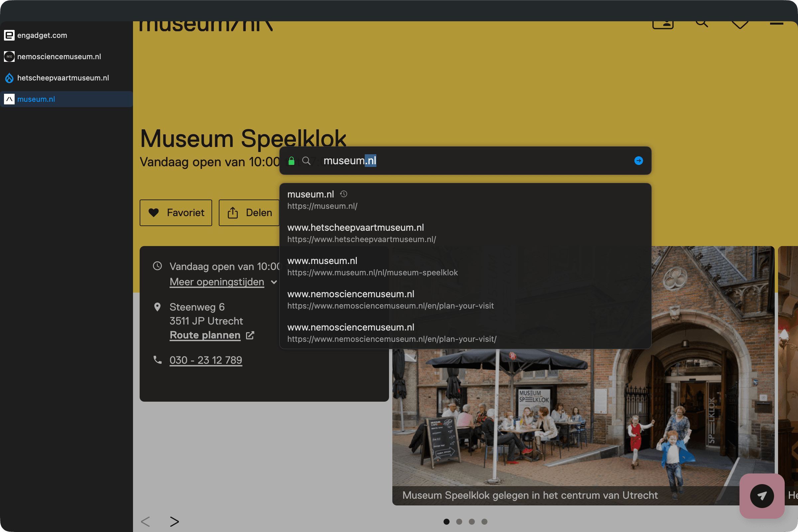
Task: Click the nemosciencemuseum favicon icon
Action: 9,57
